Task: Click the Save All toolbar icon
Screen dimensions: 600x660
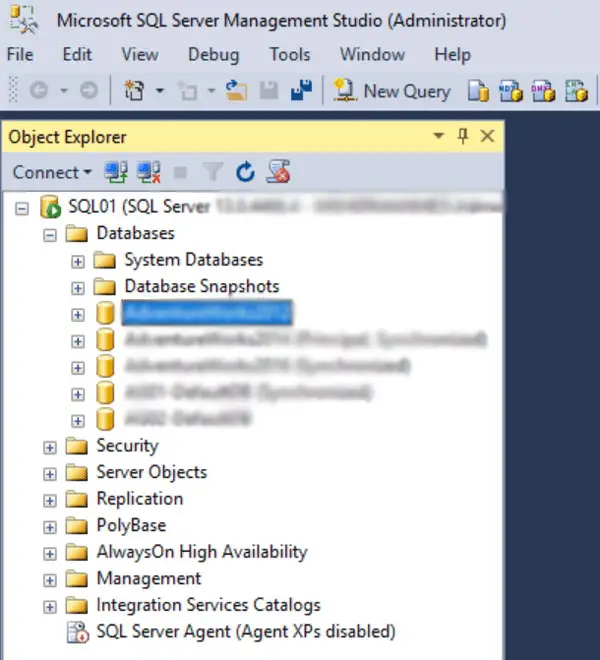Action: (301, 91)
